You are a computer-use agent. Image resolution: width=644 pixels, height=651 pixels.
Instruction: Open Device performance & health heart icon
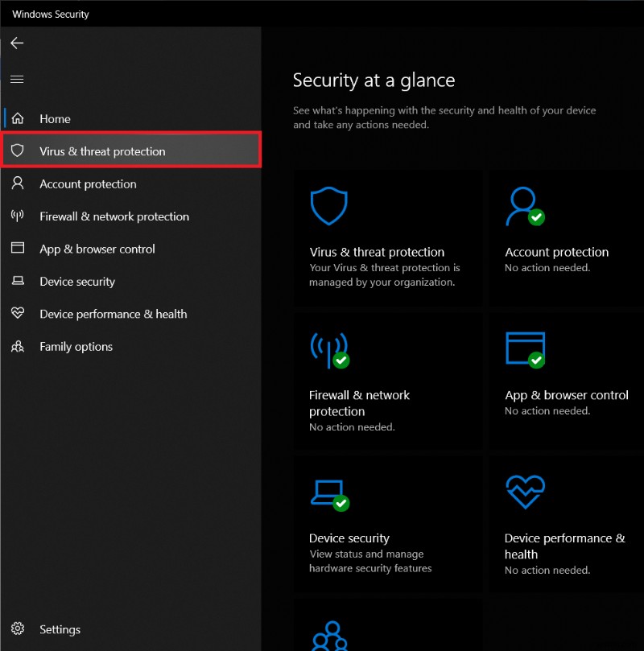[525, 492]
